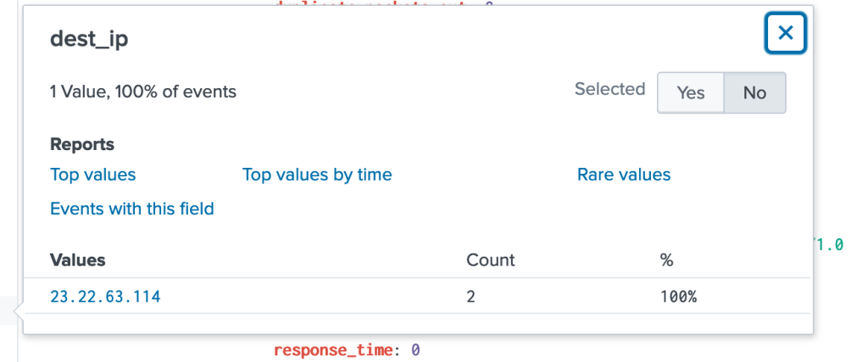The image size is (868, 362).
Task: Close the dest_ip field popup
Action: (785, 33)
